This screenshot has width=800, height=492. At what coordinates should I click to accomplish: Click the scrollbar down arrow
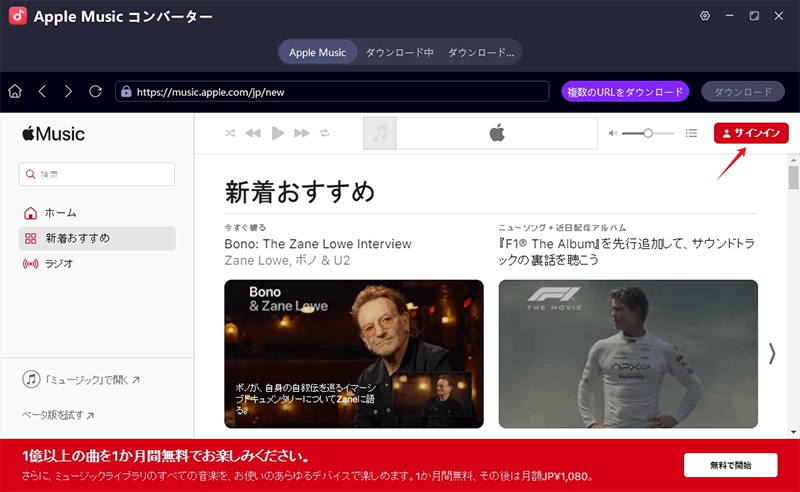tap(793, 432)
